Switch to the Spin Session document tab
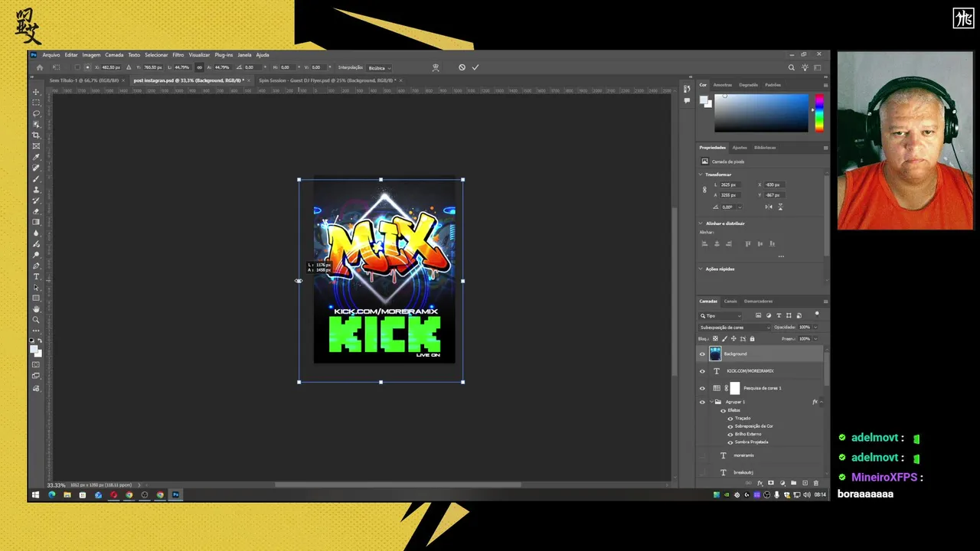Viewport: 980px width, 551px height. tap(327, 80)
